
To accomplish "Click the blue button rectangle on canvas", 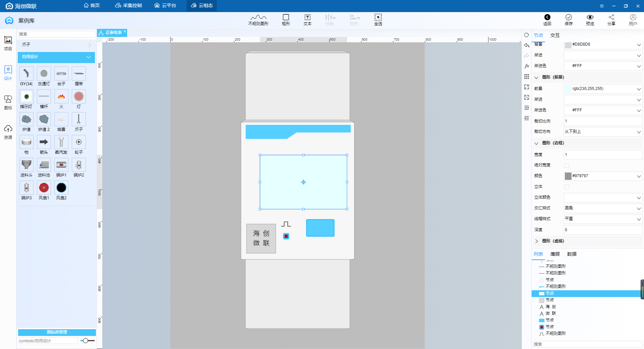I will pos(320,228).
